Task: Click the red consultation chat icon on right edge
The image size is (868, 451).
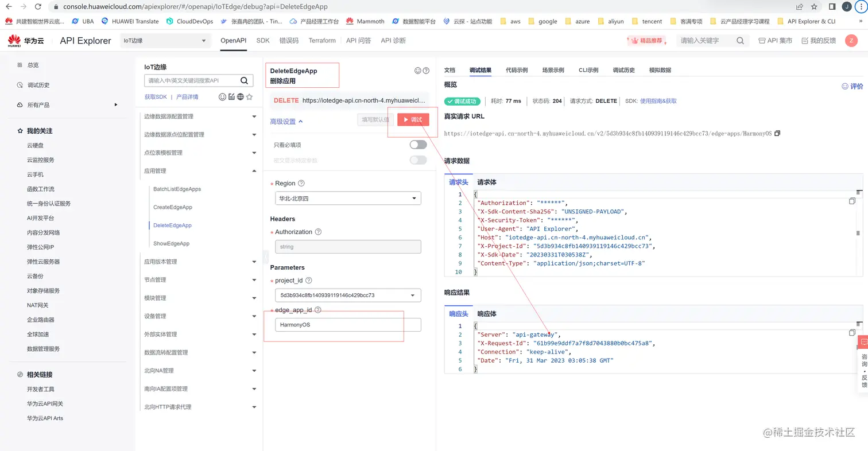Action: pos(864,342)
